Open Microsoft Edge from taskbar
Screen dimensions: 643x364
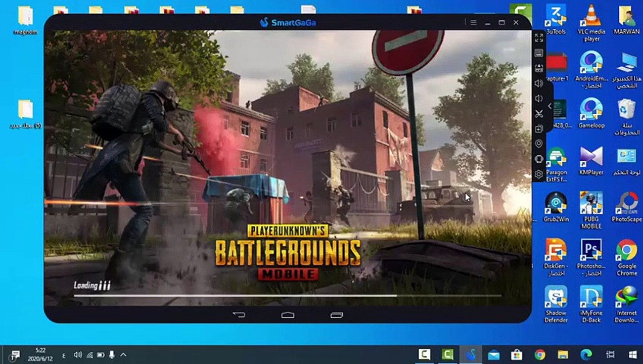pos(586,354)
